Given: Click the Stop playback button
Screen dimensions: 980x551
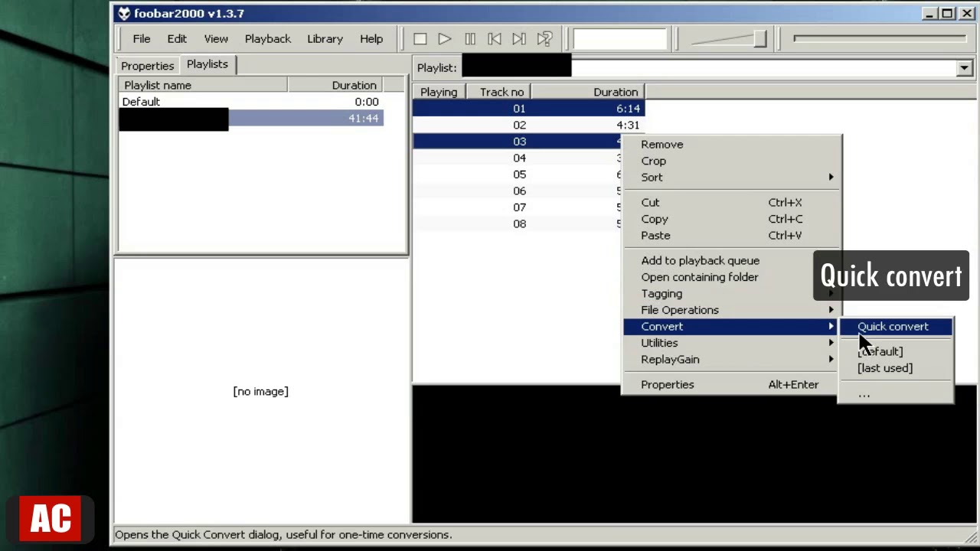Looking at the screenshot, I should (420, 39).
